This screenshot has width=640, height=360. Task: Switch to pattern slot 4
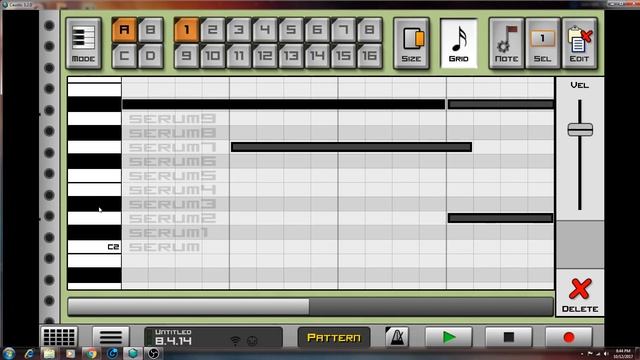tap(265, 30)
